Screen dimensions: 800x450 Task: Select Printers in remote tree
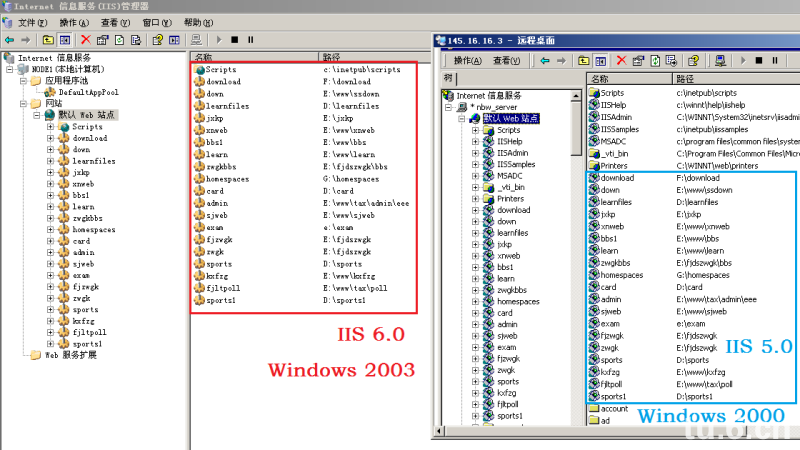click(x=510, y=198)
